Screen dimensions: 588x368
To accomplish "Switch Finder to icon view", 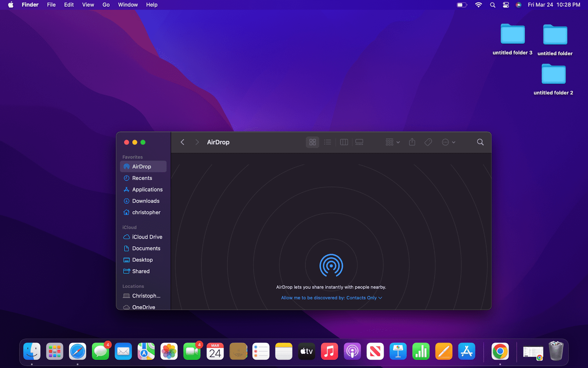I will [312, 142].
